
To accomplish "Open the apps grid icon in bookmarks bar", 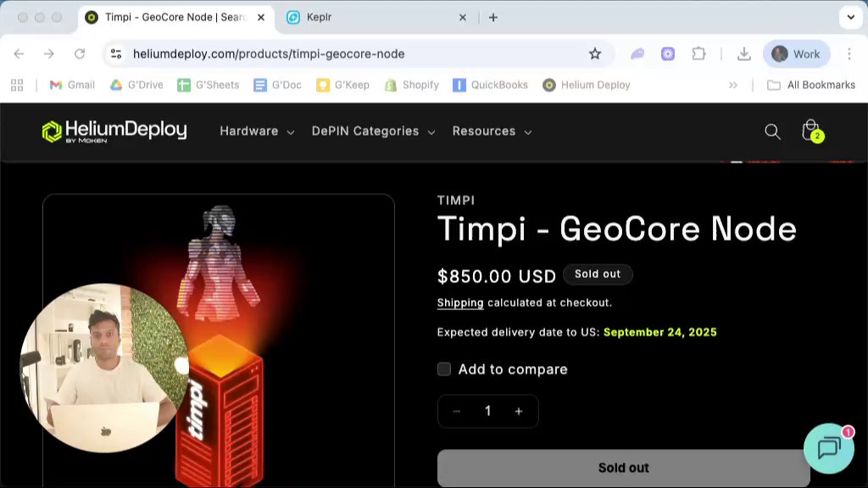I will (17, 86).
